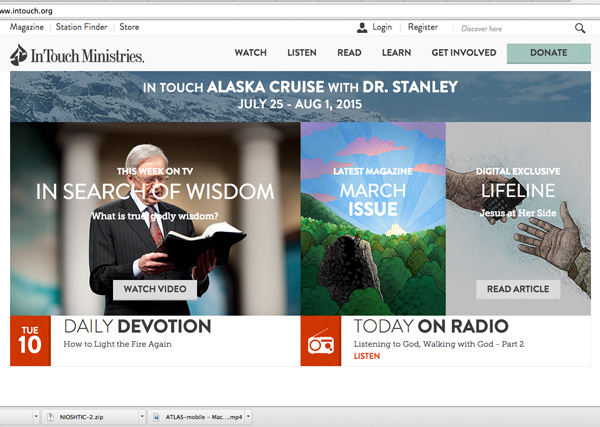Click Jesus at Her Side subtitle
The image size is (600, 427).
click(x=518, y=213)
